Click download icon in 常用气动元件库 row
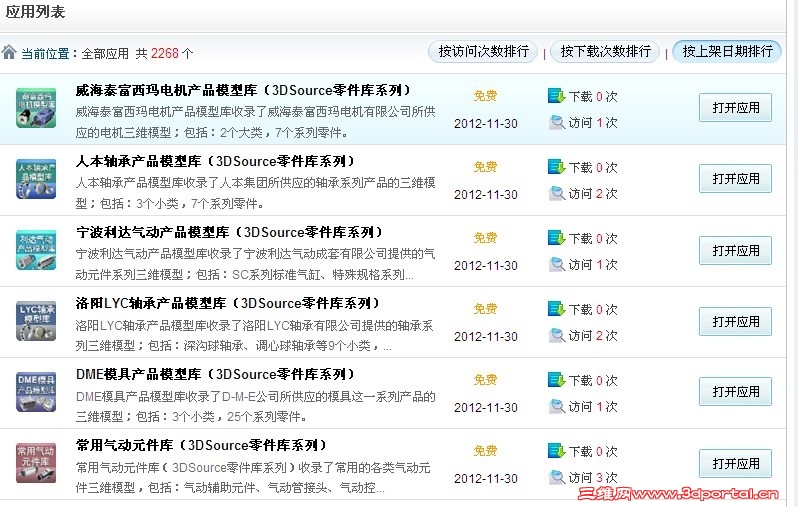Image resolution: width=798 pixels, height=507 pixels. coord(557,451)
